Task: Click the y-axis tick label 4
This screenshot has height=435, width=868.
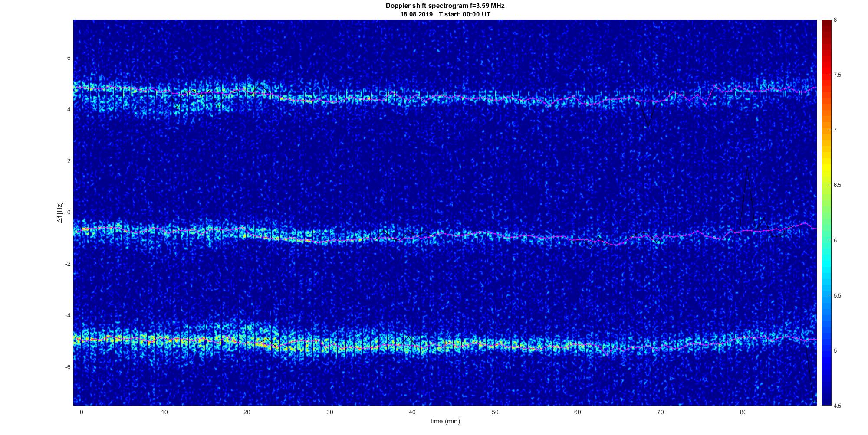Action: click(x=69, y=110)
